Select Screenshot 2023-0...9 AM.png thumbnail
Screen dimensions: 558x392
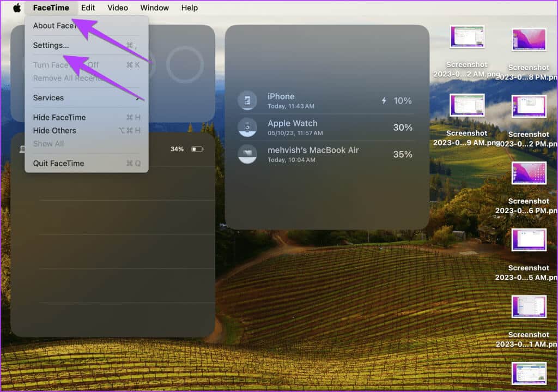[x=467, y=105]
